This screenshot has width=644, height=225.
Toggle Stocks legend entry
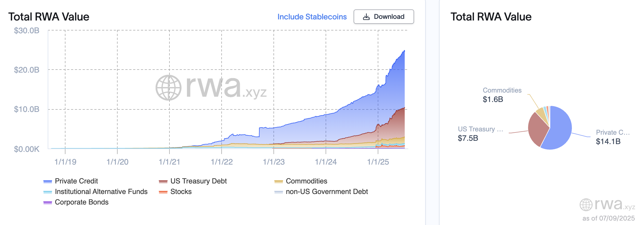[175, 191]
